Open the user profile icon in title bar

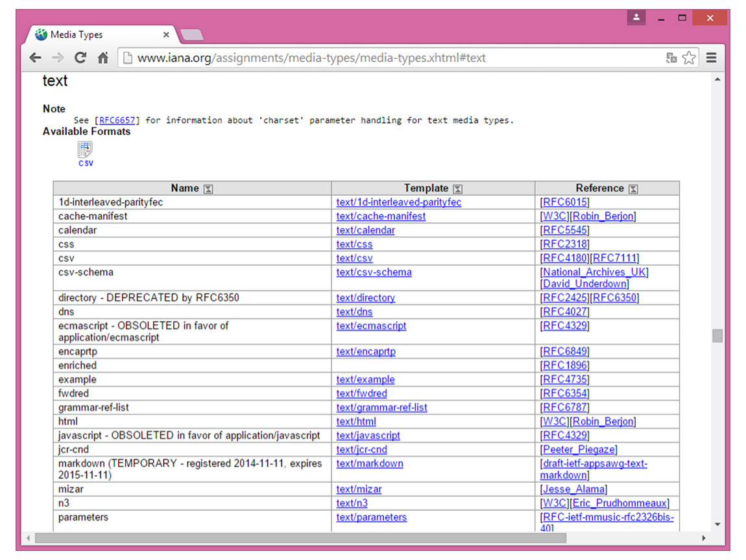coord(636,18)
